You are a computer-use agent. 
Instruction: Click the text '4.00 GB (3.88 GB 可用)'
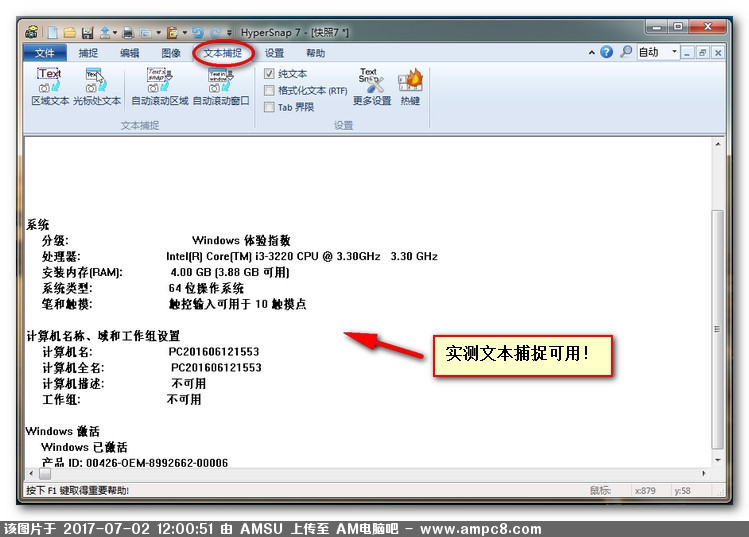click(x=230, y=272)
